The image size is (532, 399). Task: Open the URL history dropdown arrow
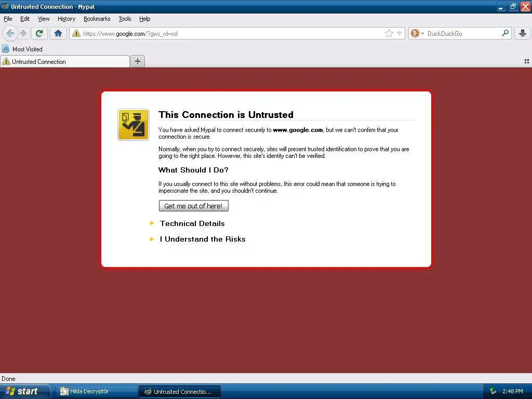click(400, 33)
